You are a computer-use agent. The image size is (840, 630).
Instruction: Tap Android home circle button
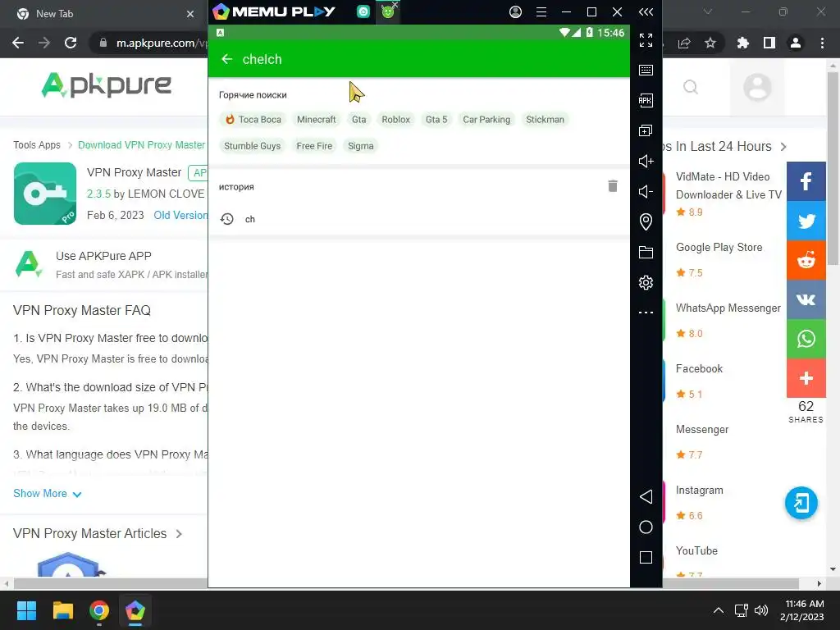646,527
